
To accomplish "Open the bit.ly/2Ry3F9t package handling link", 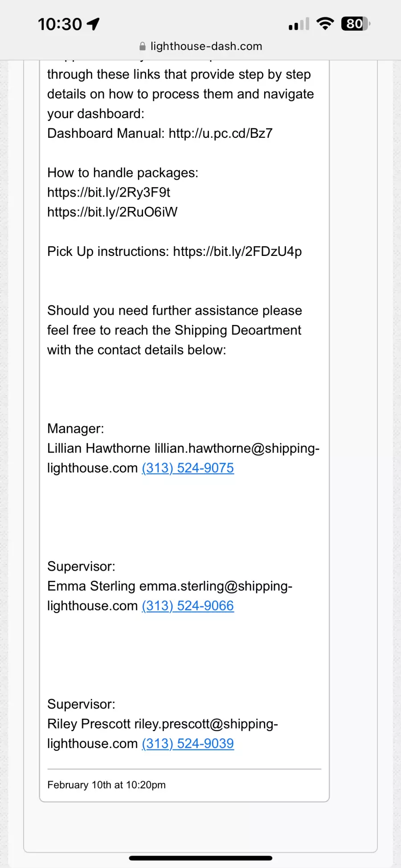I will point(109,192).
